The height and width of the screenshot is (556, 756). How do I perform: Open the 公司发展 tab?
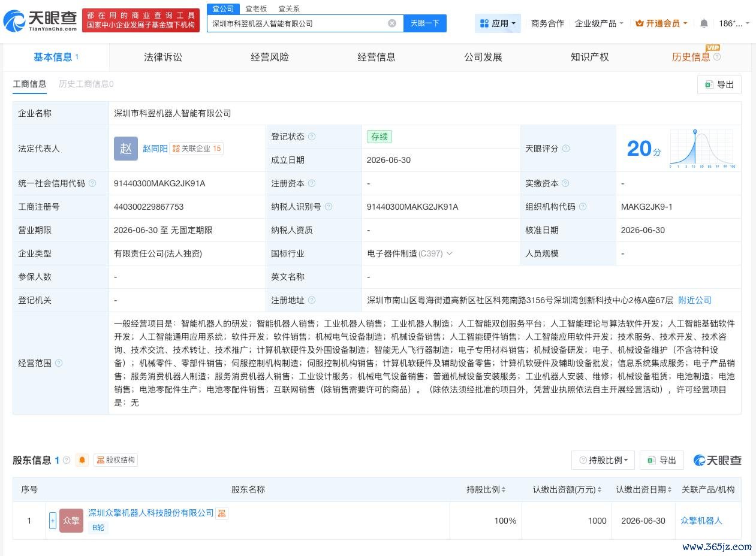click(483, 57)
